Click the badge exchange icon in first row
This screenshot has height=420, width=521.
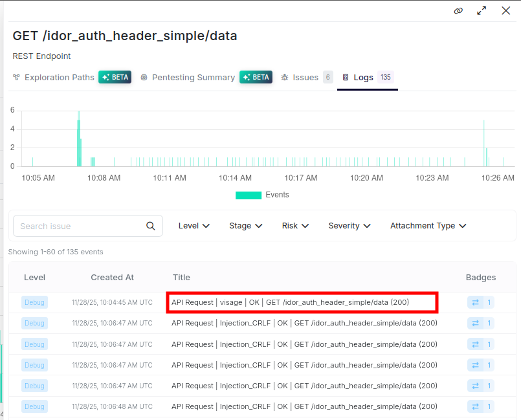click(476, 302)
